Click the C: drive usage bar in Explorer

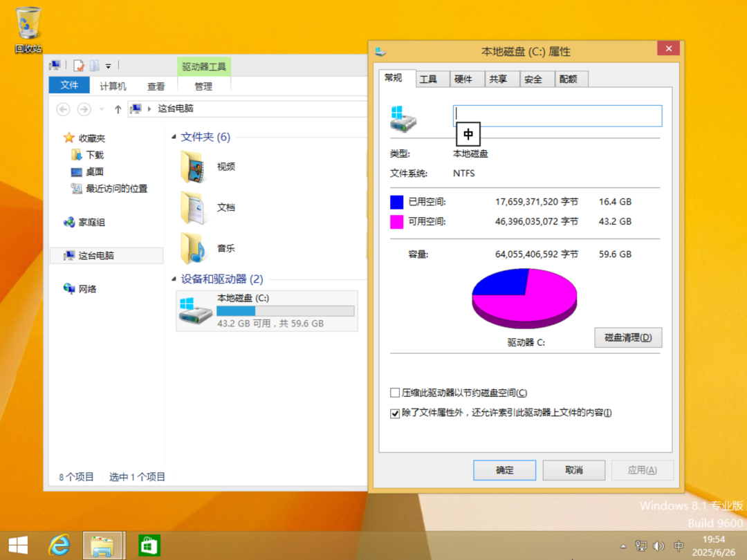[x=286, y=311]
